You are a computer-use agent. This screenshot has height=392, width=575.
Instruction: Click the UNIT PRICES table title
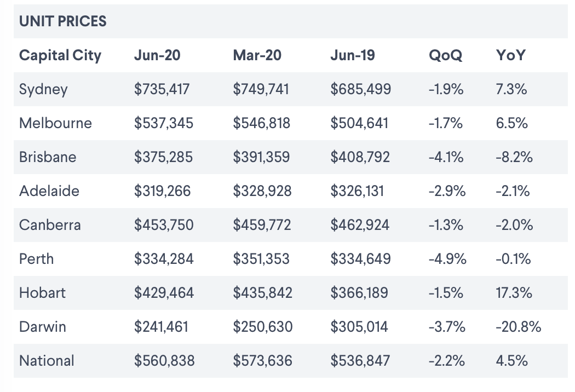coord(62,21)
